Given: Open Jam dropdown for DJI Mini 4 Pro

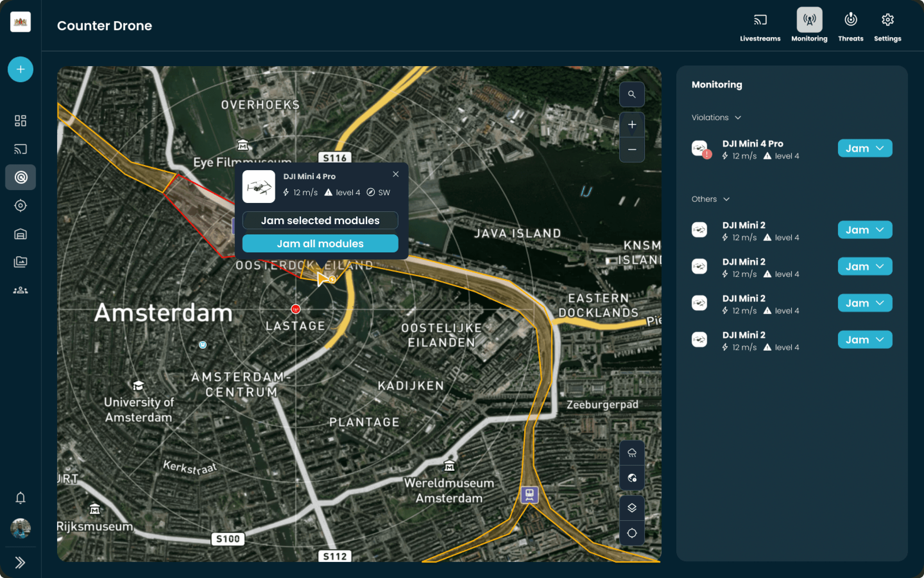Looking at the screenshot, I should click(x=865, y=148).
